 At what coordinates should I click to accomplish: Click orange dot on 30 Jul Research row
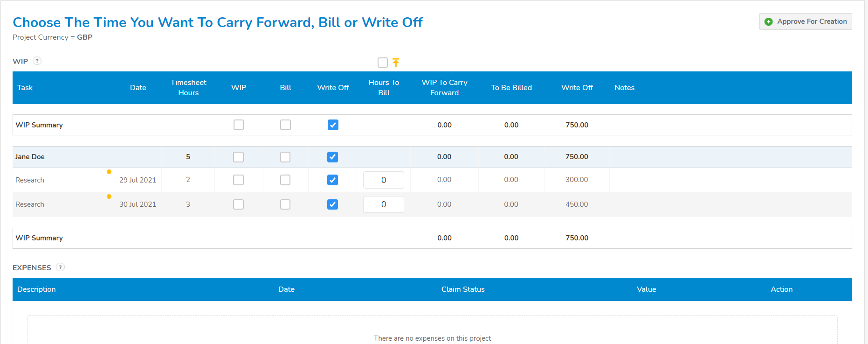tap(109, 197)
